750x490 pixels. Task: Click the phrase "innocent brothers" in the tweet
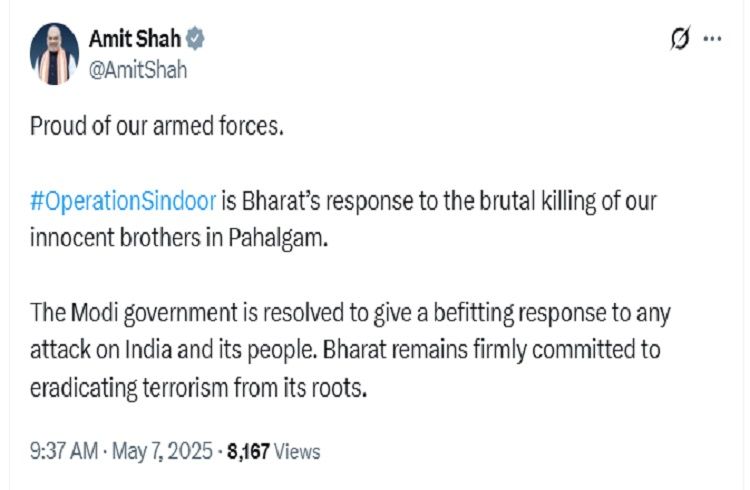coord(115,238)
